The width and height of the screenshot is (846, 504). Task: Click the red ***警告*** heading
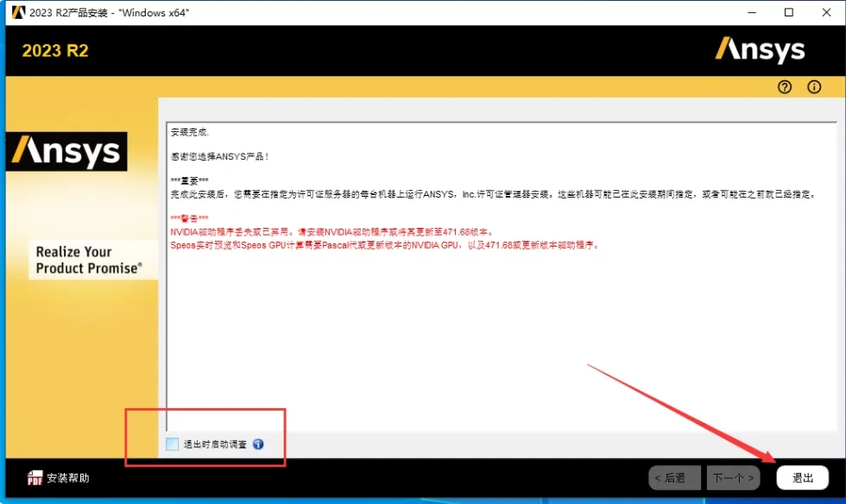(189, 218)
